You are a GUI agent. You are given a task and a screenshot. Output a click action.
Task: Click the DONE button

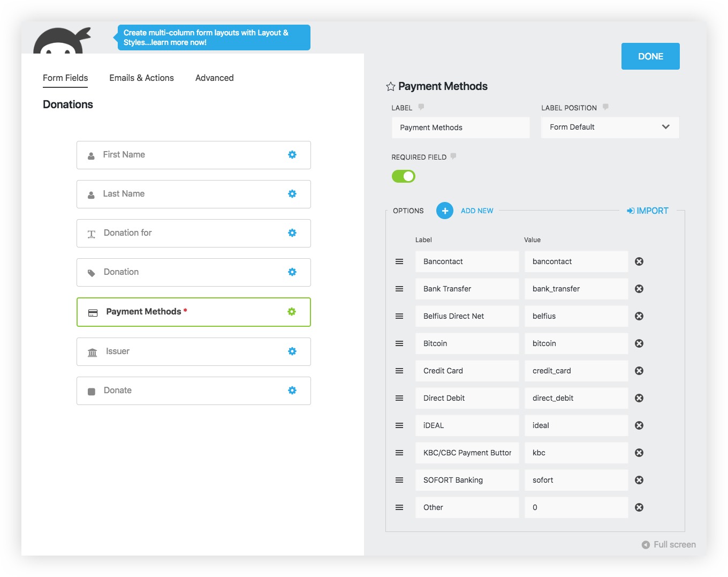click(x=650, y=56)
